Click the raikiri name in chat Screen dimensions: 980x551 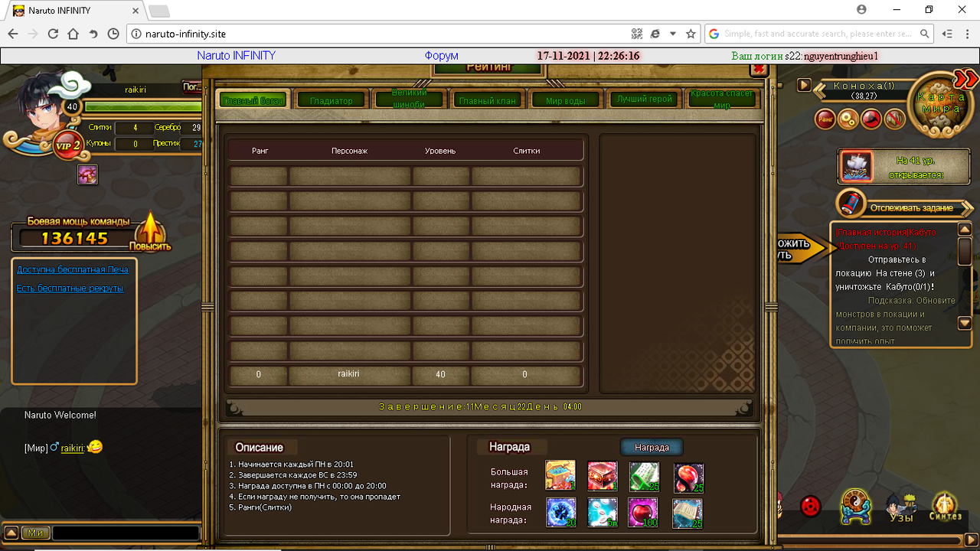[72, 448]
